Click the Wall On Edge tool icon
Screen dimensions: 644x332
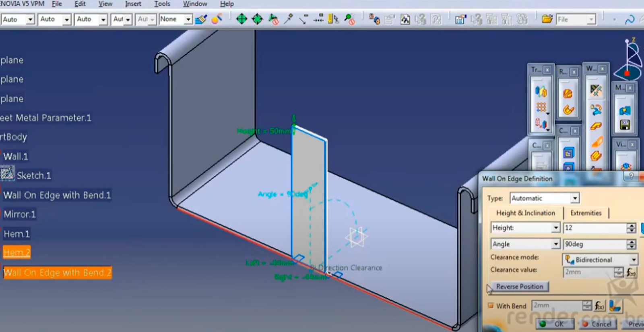pyautogui.click(x=596, y=126)
